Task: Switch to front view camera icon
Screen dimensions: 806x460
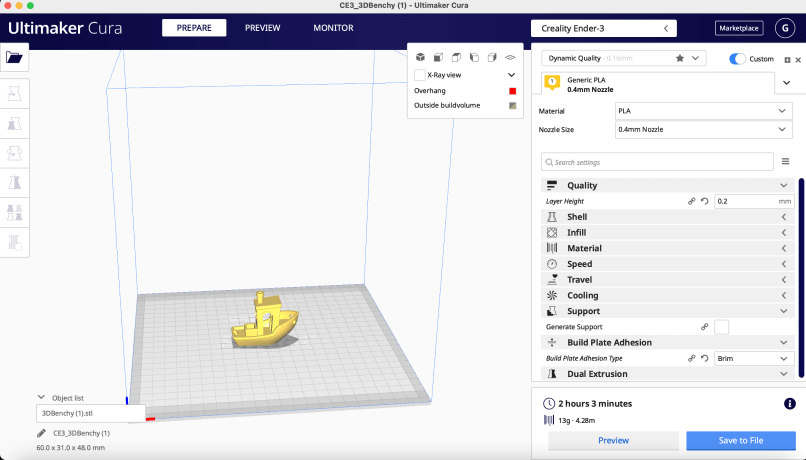Action: pos(438,57)
